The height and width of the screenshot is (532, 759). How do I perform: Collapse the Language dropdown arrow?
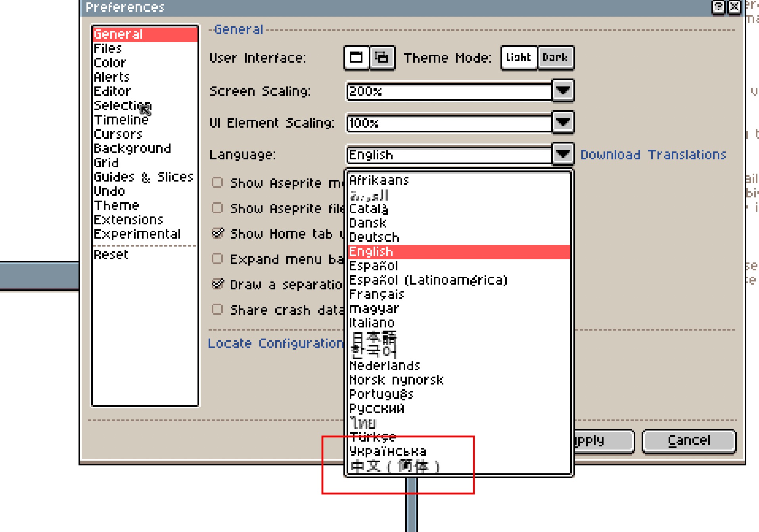(563, 154)
